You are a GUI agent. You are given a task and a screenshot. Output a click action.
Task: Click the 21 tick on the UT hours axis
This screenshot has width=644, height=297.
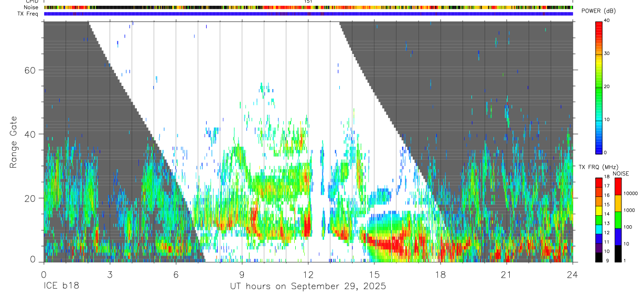click(x=507, y=274)
